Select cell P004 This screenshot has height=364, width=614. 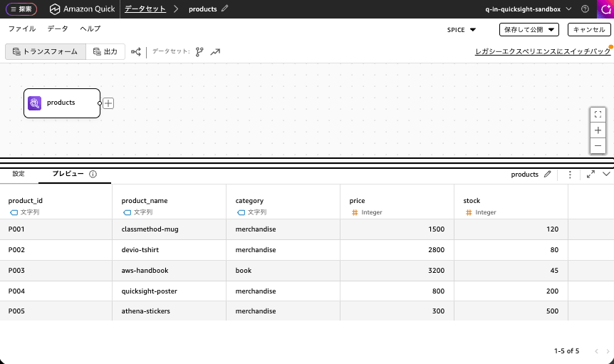tap(56, 291)
